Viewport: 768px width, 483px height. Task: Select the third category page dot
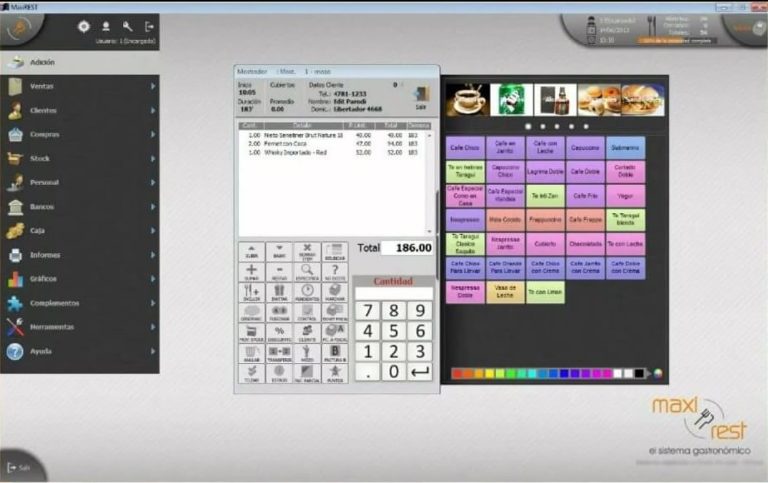tap(543, 127)
